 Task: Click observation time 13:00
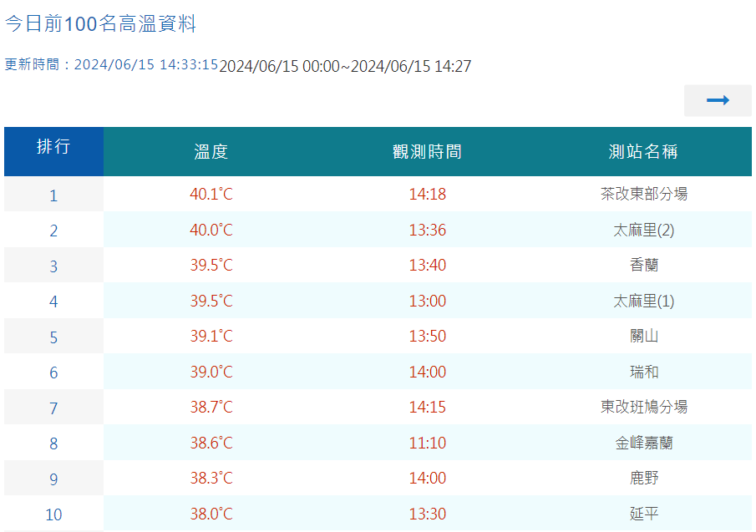[x=427, y=301]
